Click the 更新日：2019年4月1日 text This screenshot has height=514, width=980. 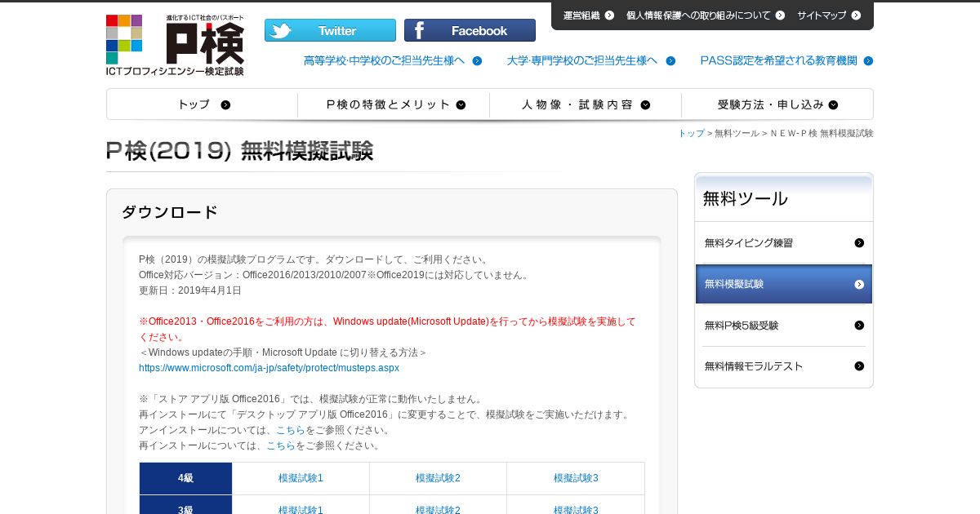click(x=190, y=290)
